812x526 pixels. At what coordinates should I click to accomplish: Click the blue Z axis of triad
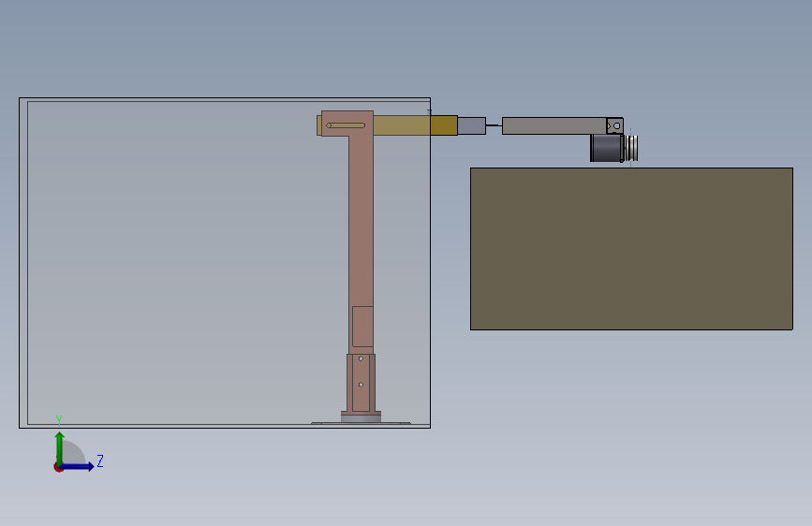(79, 466)
